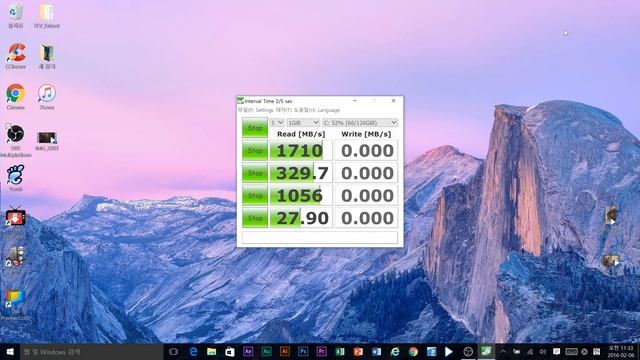Viewport: 640px width, 360px height.
Task: Select the red TV downloader desktop icon
Action: point(16,218)
